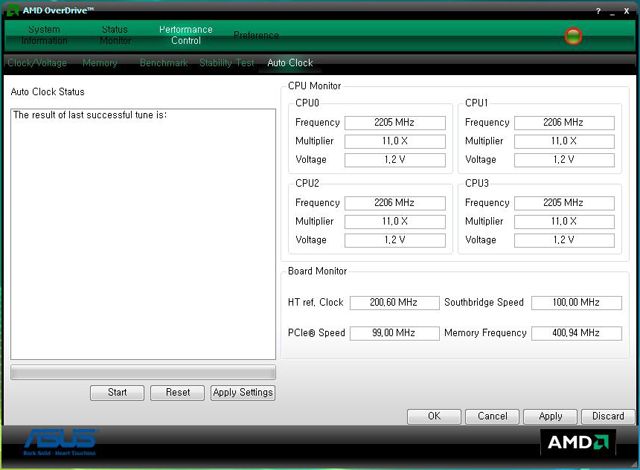Viewport: 640px width, 470px height.
Task: Click the CPU1 Voltage field
Action: click(564, 160)
